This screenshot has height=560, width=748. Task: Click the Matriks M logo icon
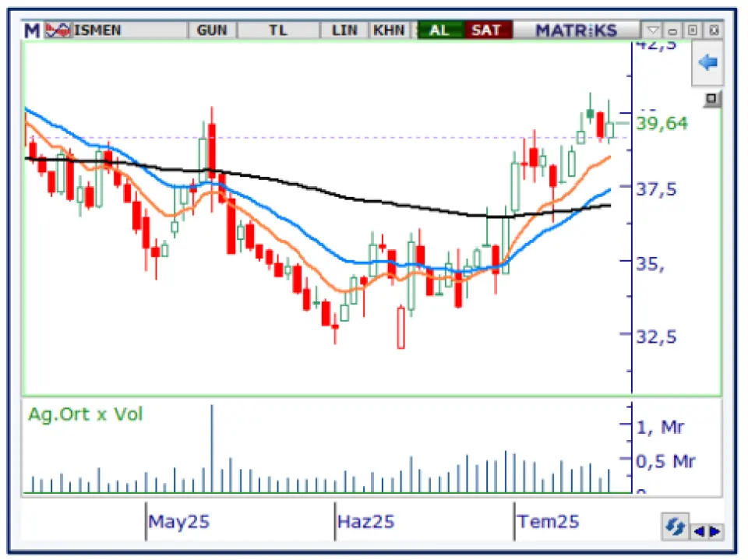(32, 30)
